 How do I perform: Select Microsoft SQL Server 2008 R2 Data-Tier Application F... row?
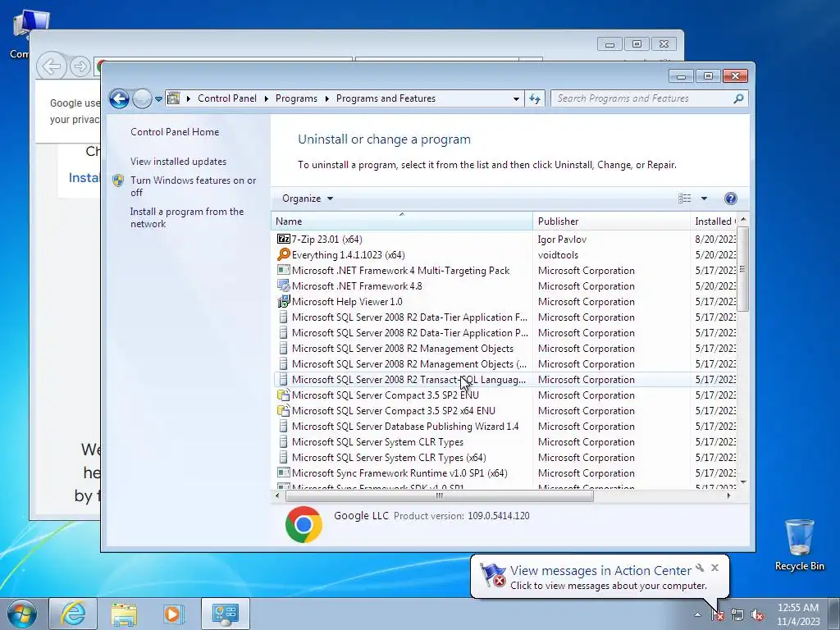504,317
